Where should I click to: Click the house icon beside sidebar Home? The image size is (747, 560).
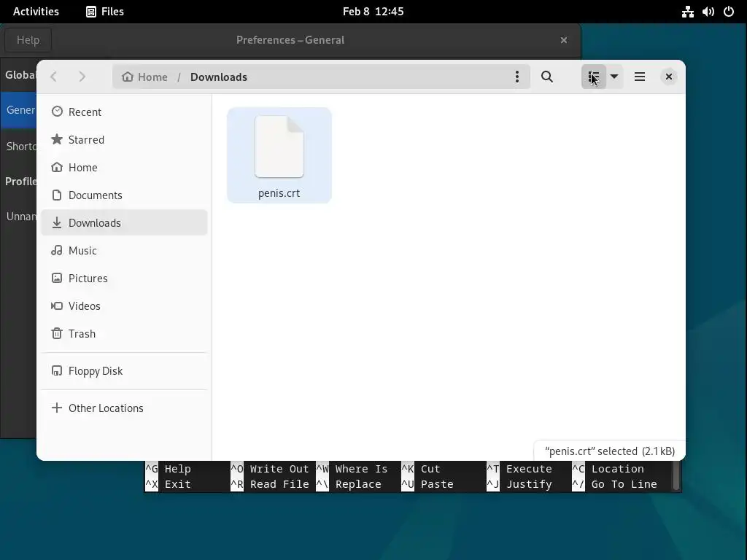[57, 167]
